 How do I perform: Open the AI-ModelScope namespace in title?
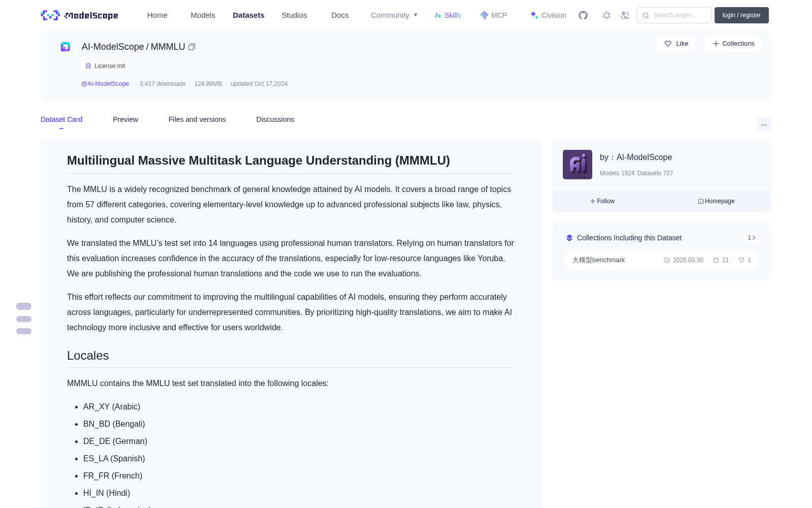coord(113,47)
